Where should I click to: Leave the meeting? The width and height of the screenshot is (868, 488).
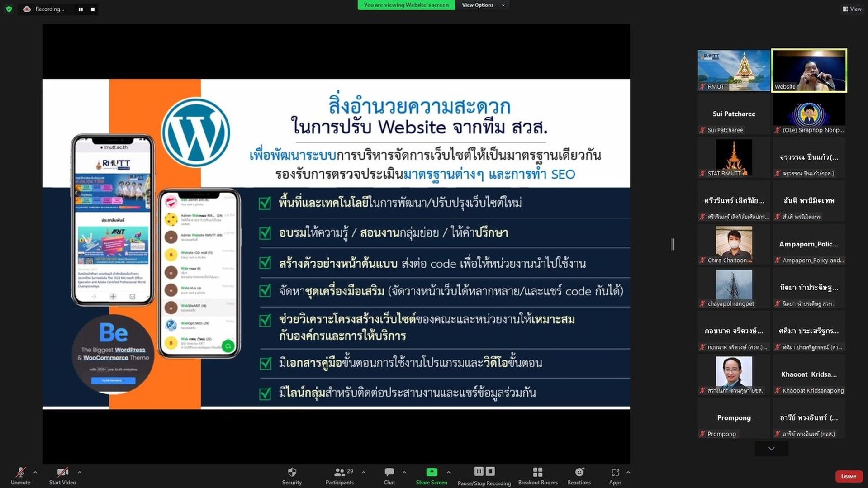click(849, 476)
